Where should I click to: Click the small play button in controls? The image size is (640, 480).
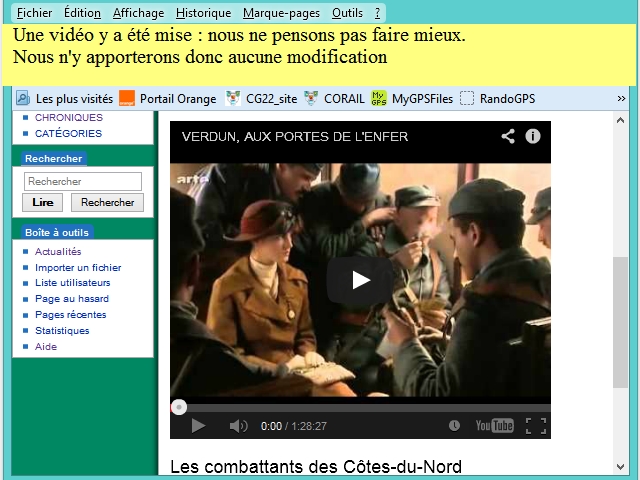pyautogui.click(x=198, y=426)
